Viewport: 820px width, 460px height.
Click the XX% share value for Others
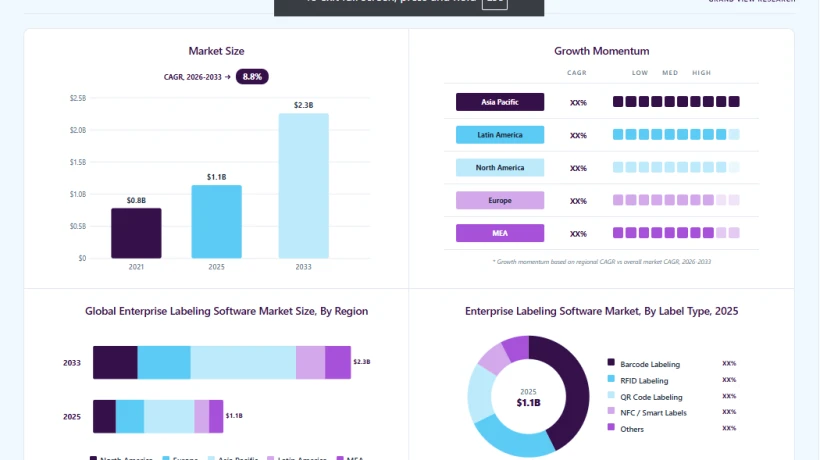point(729,428)
